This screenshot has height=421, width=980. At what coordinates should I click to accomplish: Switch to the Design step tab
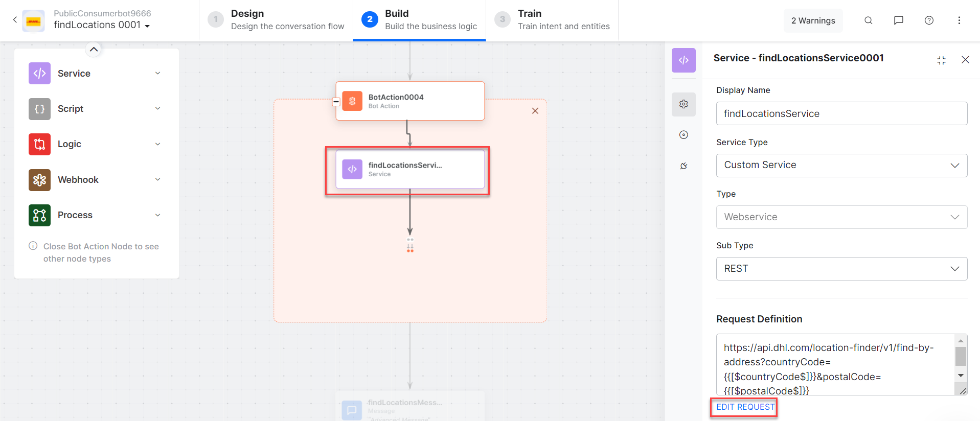click(x=276, y=20)
